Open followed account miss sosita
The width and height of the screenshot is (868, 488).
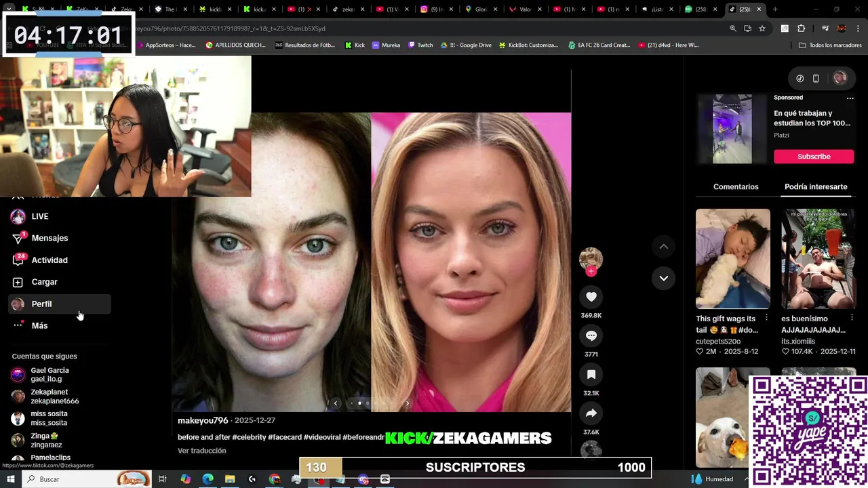[x=50, y=418]
